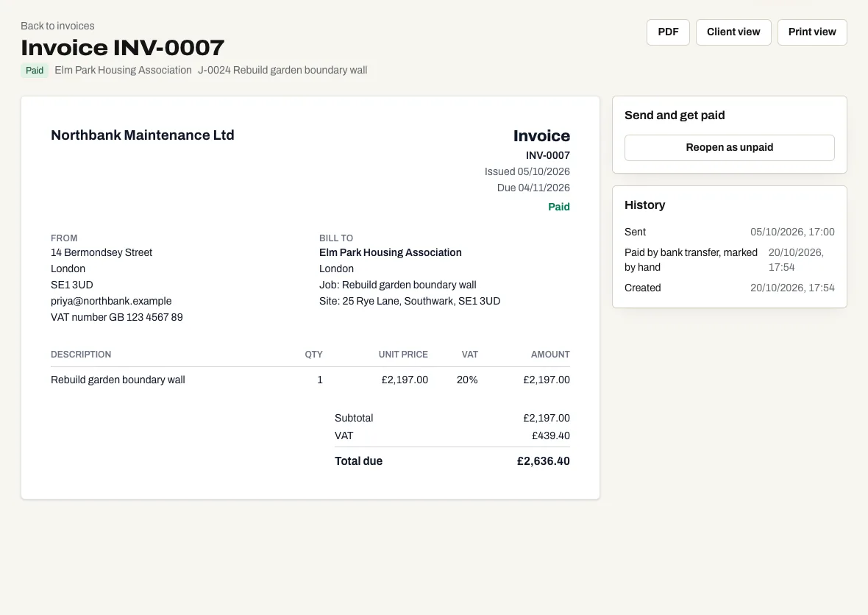Select the Invoice INV-0007 page heading
The width and height of the screenshot is (868, 615).
click(x=123, y=48)
